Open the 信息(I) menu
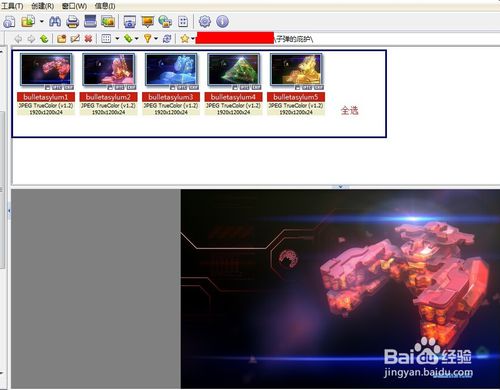Screen dimensions: 500x390 coord(105,6)
